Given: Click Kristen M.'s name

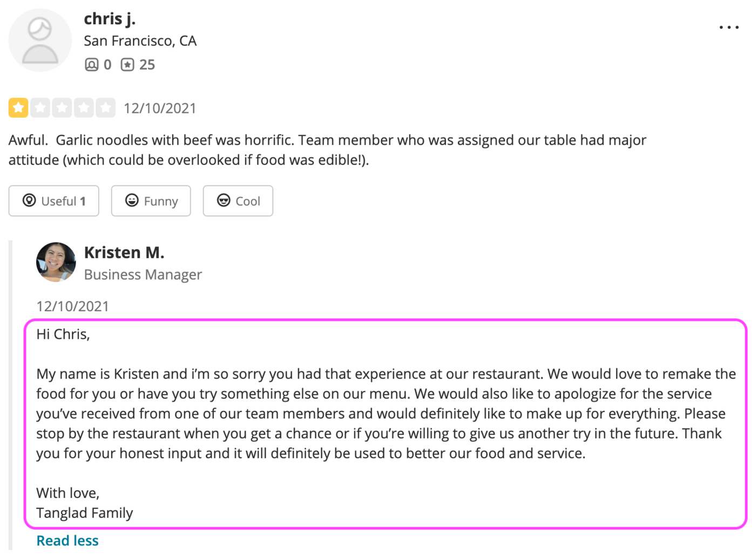Looking at the screenshot, I should click(124, 252).
